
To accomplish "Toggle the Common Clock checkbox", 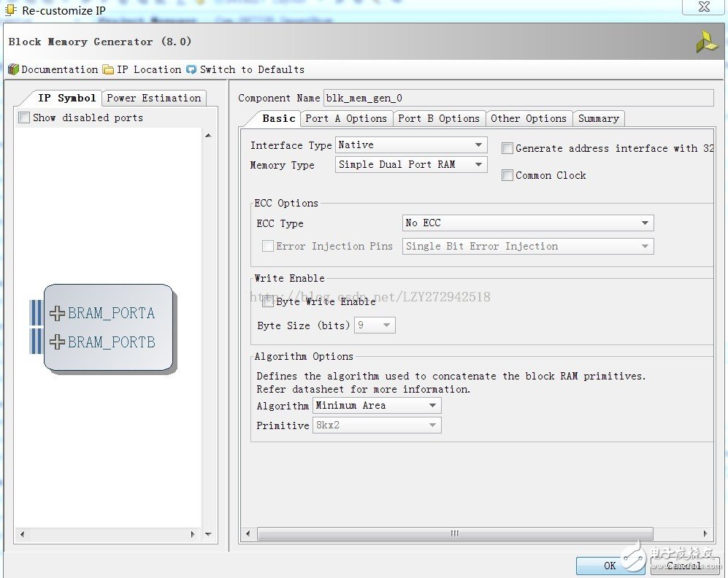I will point(507,175).
